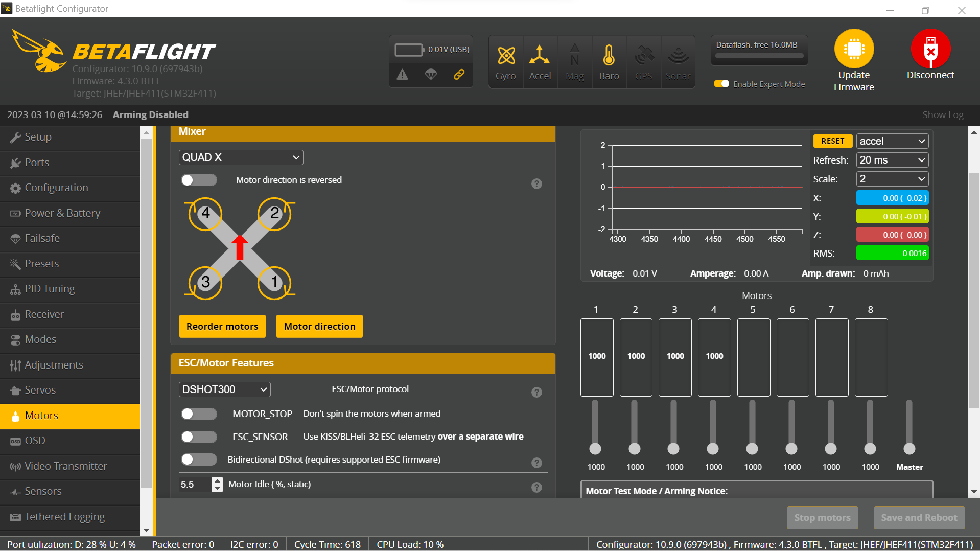Click the failsafe parachute status icon
980x551 pixels.
coord(431,75)
